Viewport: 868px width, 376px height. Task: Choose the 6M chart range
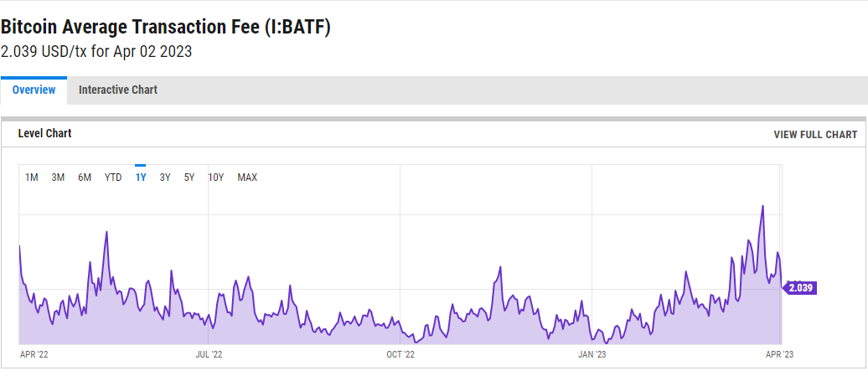tap(84, 178)
